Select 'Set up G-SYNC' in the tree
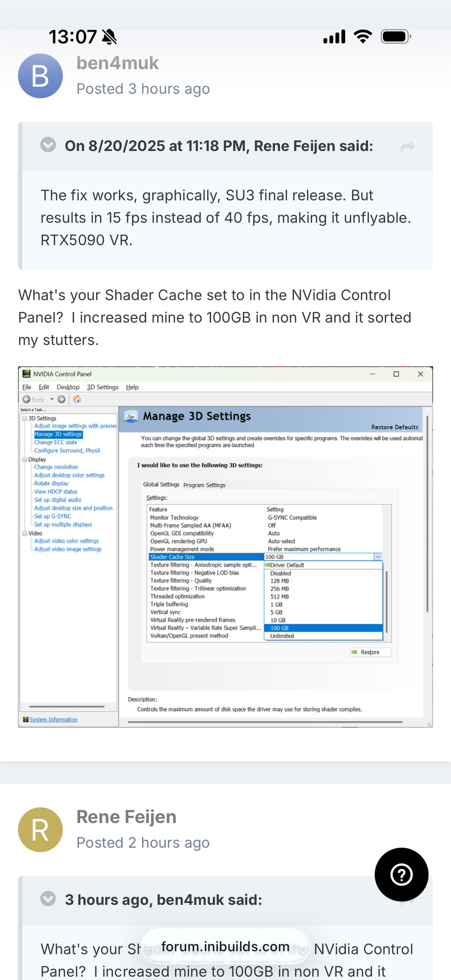Image resolution: width=451 pixels, height=980 pixels. 52,516
